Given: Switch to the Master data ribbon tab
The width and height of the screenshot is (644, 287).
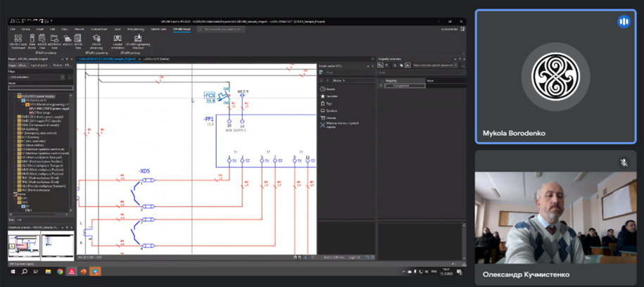Looking at the screenshot, I should [158, 29].
